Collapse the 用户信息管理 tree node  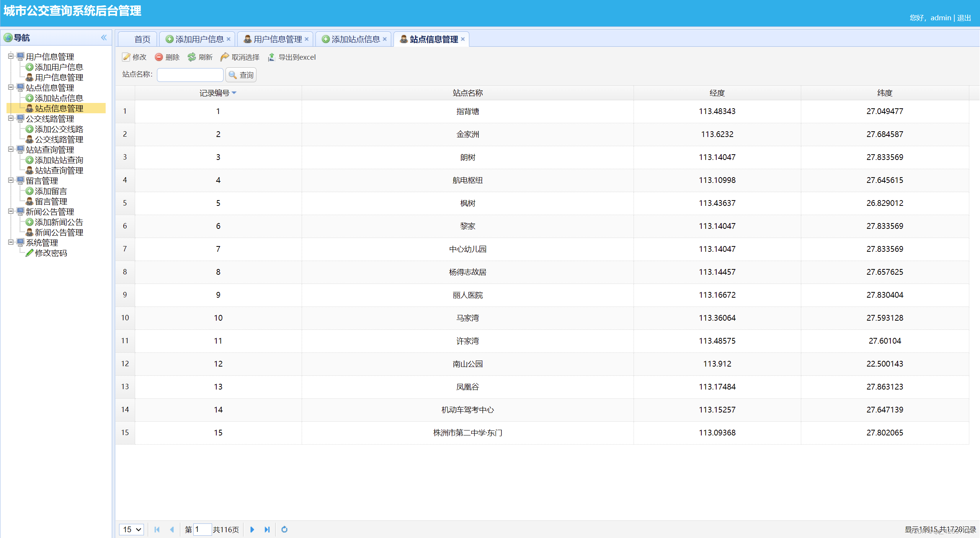click(x=11, y=56)
